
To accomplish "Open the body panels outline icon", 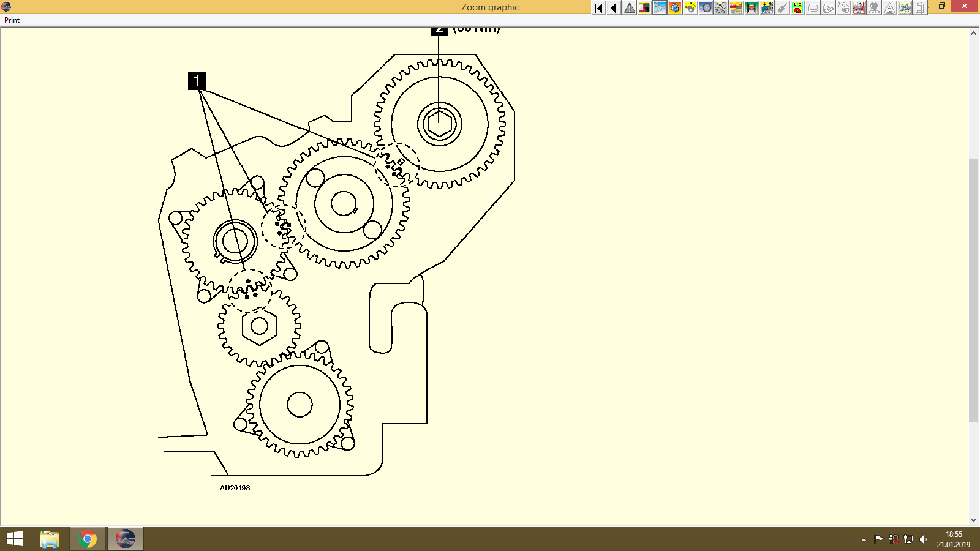I will [812, 8].
